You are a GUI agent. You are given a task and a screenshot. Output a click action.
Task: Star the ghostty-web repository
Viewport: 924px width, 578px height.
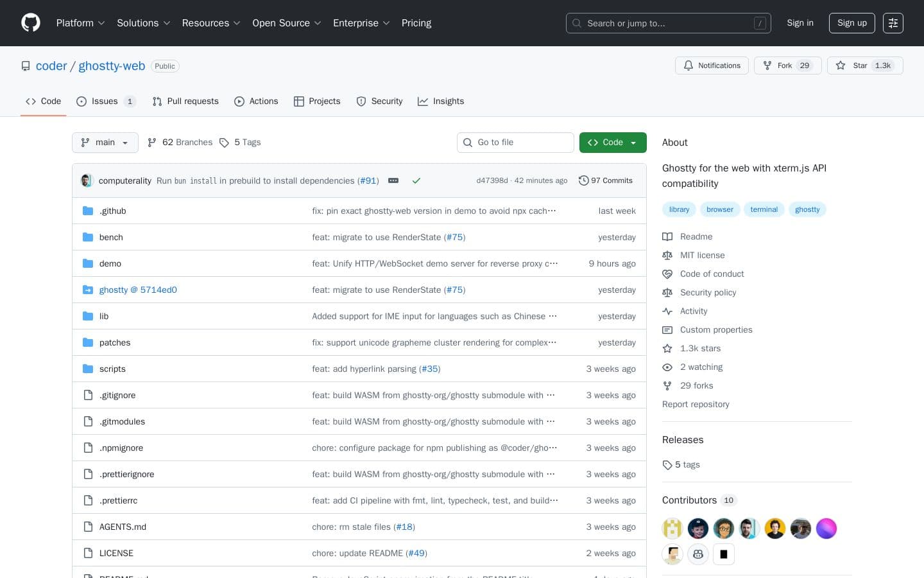tap(860, 66)
